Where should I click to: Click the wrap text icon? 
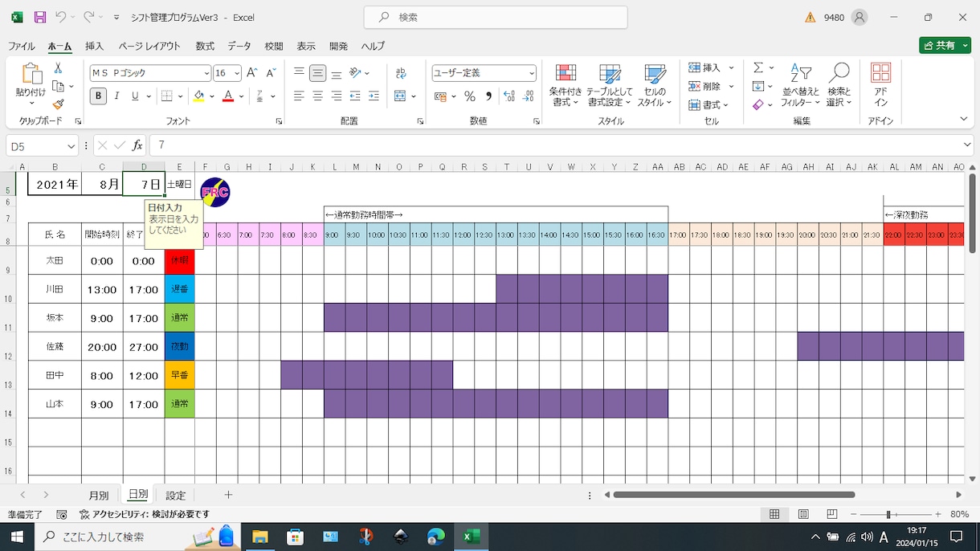(x=401, y=73)
